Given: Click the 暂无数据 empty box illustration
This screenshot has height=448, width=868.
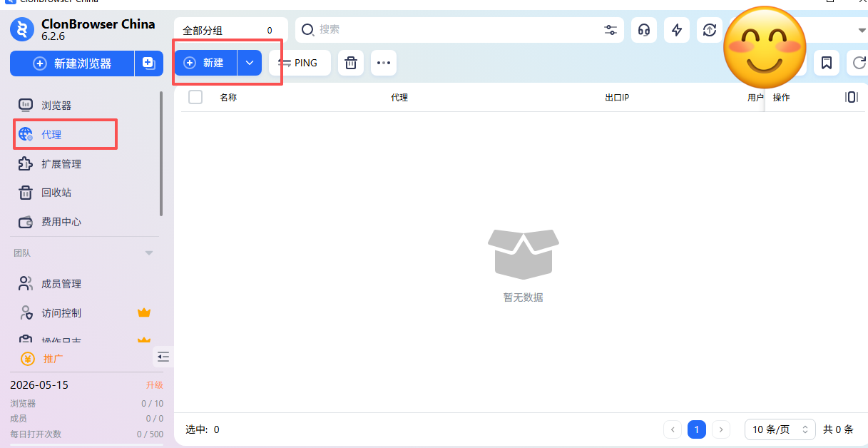Looking at the screenshot, I should coord(524,254).
